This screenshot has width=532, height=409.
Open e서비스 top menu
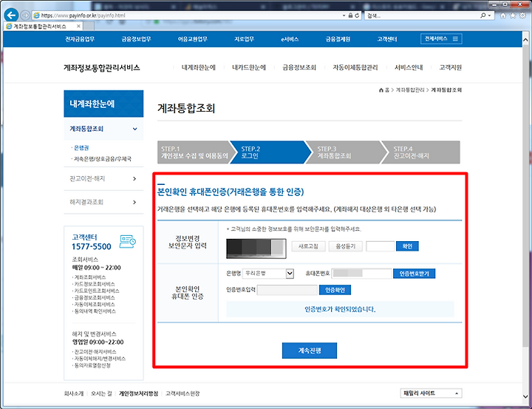pyautogui.click(x=290, y=39)
